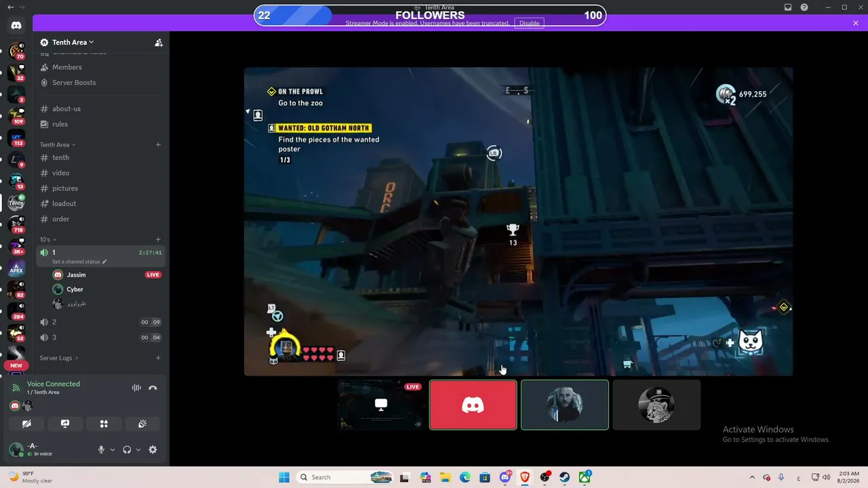Join voice channel 2
The height and width of the screenshot is (488, 868).
[101, 322]
